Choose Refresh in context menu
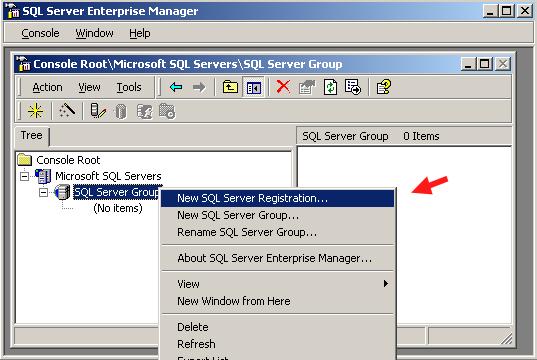The height and width of the screenshot is (360, 537). (x=278, y=344)
